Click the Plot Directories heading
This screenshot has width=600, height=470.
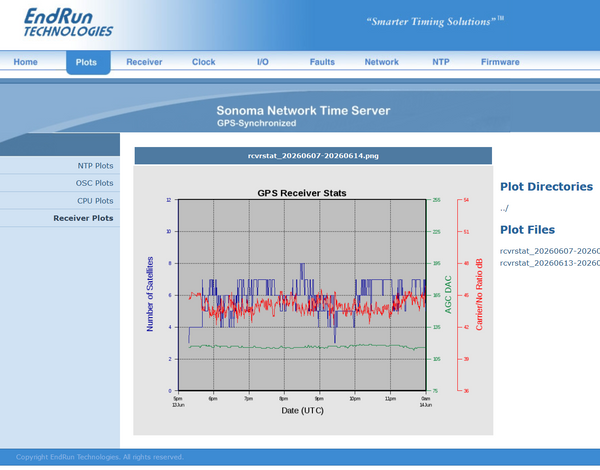tap(546, 186)
